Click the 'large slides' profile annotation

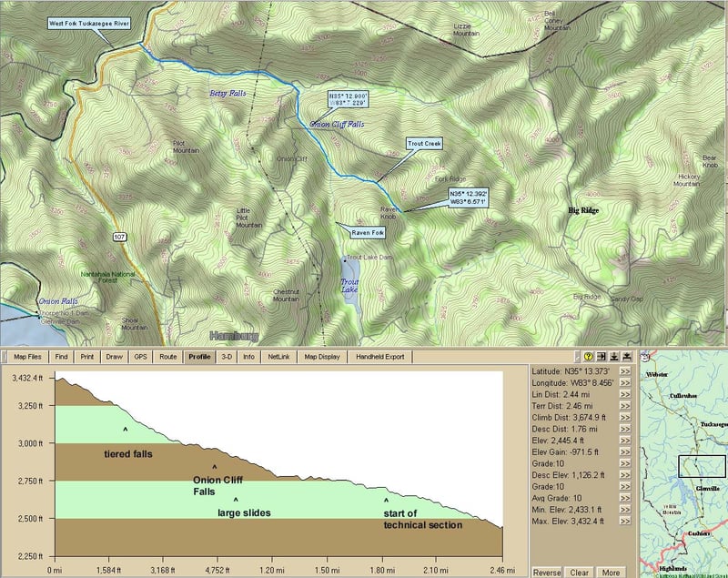pos(244,513)
